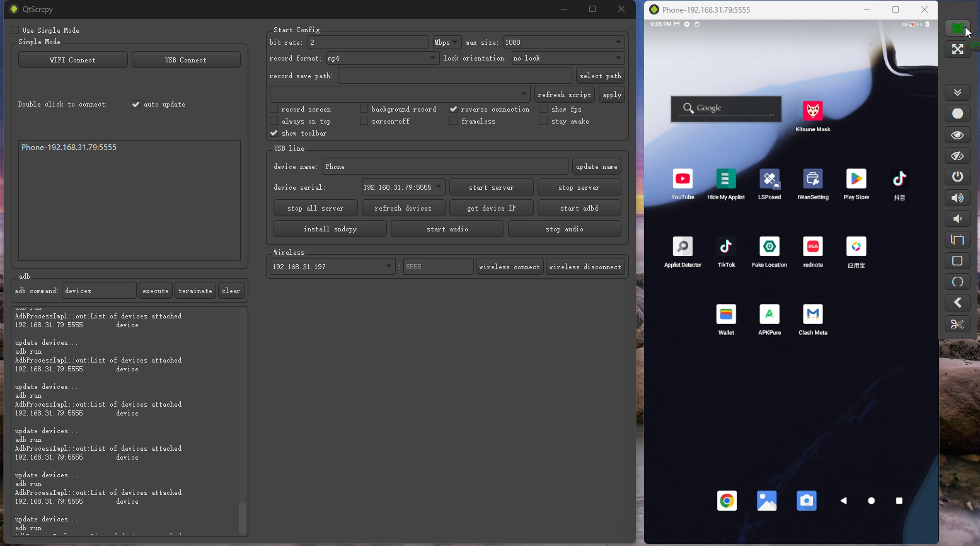Click the white filled-circle touch icon in toolbar
This screenshot has width=980, height=546.
(x=957, y=113)
